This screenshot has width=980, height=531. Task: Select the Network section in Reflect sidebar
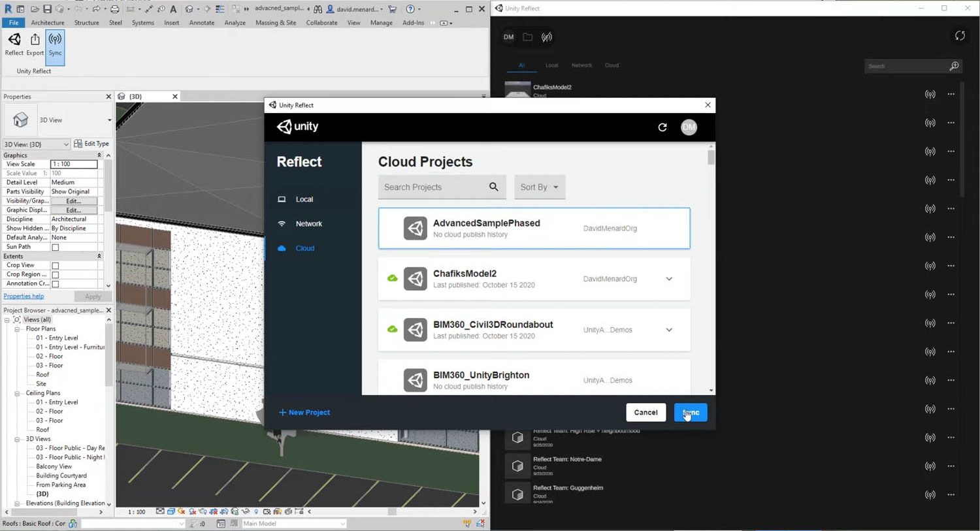(x=309, y=223)
